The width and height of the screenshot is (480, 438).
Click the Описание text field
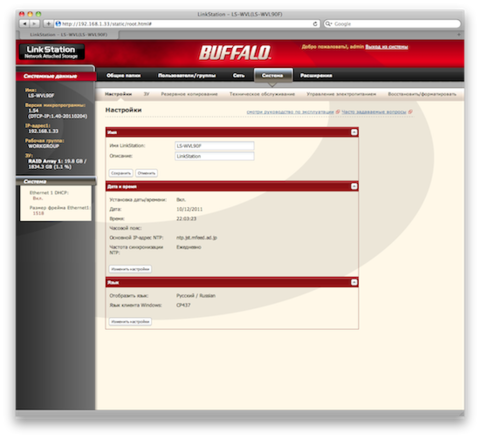pyautogui.click(x=214, y=156)
